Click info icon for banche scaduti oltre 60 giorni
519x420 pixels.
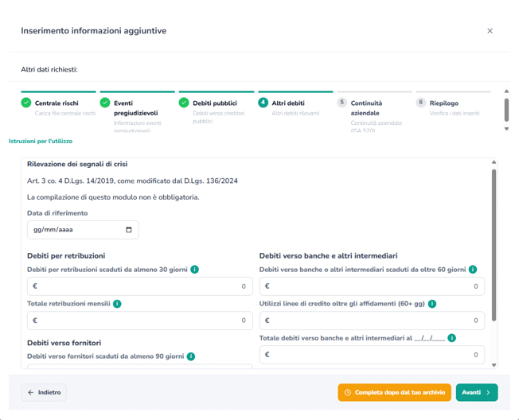[x=473, y=270]
